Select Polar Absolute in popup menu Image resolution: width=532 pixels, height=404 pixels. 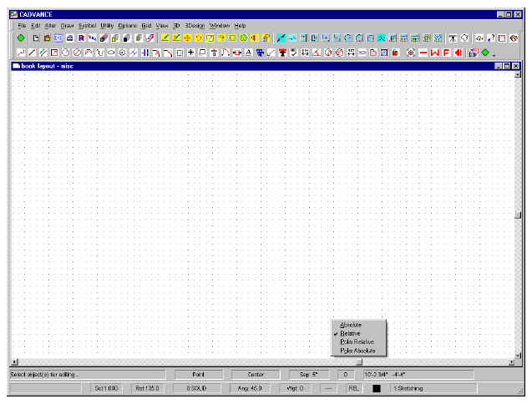[x=358, y=351]
